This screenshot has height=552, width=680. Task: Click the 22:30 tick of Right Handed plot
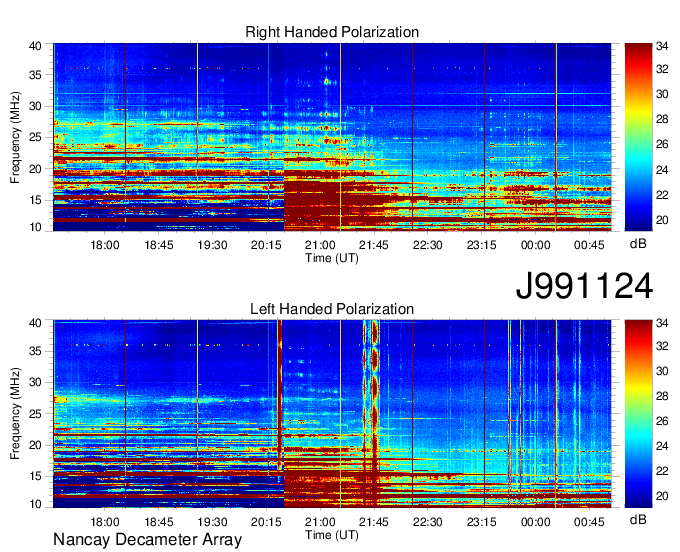click(428, 245)
